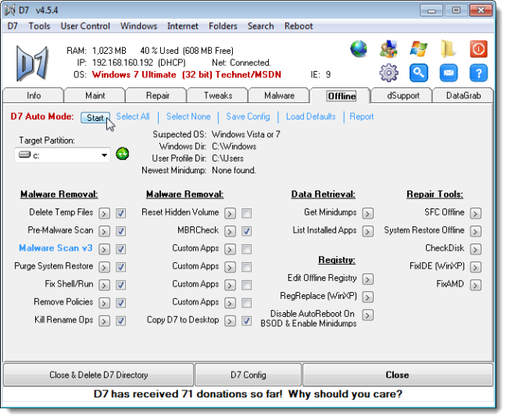
Task: Open the Target Partition dropdown
Action: coord(63,155)
